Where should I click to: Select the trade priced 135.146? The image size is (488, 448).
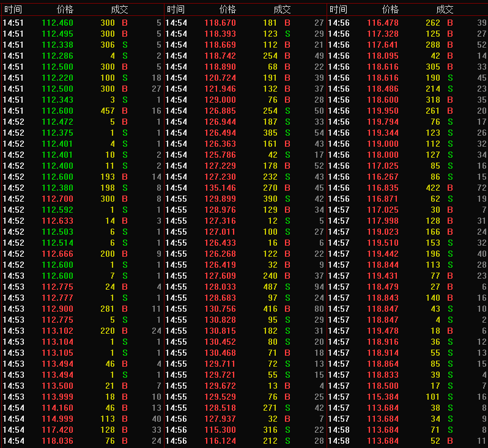tap(220, 188)
